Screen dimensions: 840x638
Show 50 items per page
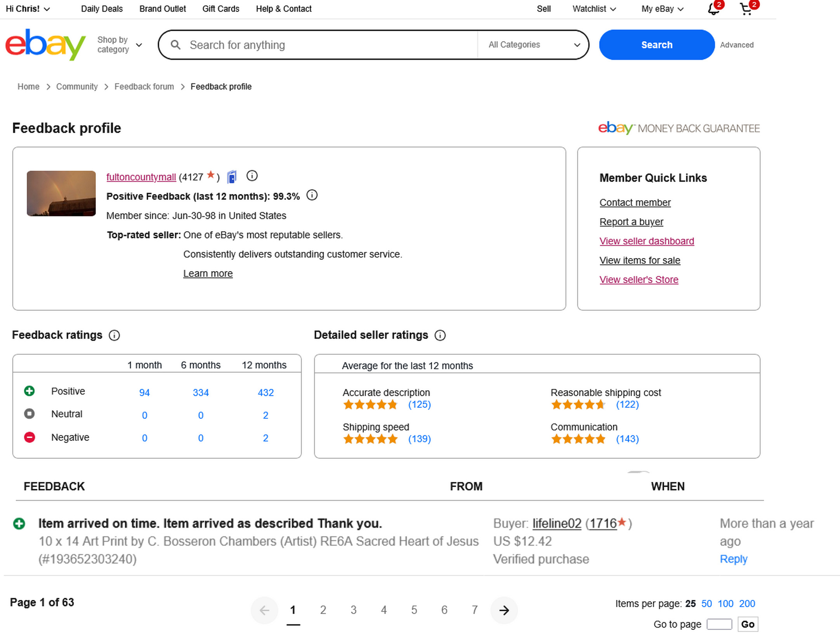click(706, 604)
